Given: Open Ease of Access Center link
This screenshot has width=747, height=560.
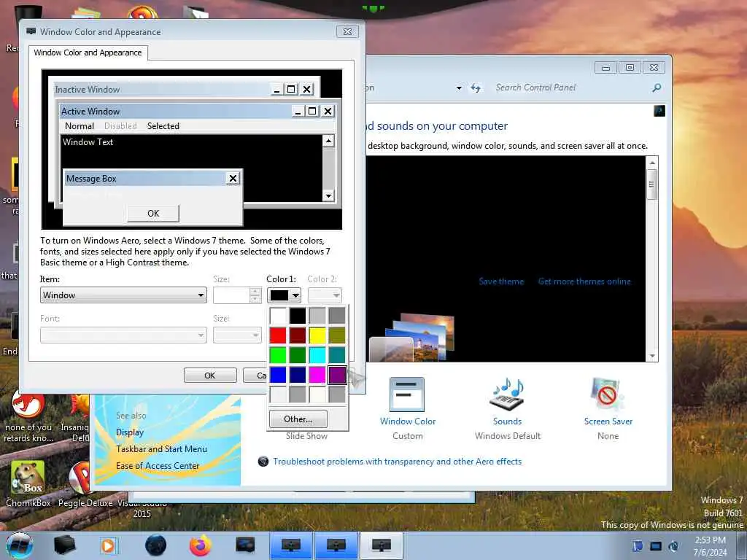Looking at the screenshot, I should tap(158, 466).
